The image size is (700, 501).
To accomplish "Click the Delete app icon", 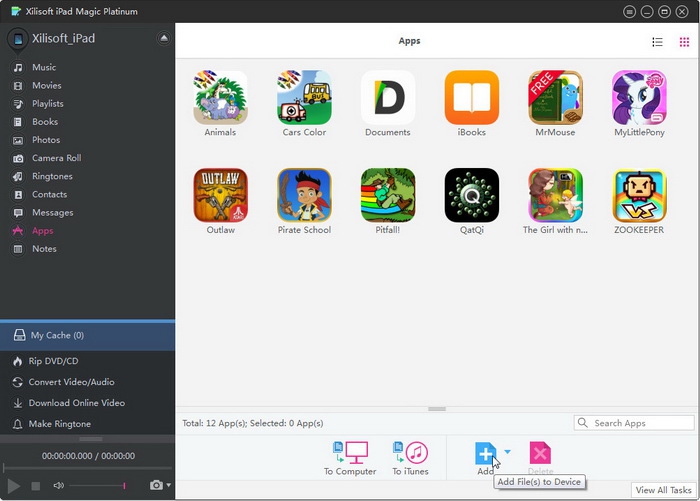I will (x=540, y=453).
